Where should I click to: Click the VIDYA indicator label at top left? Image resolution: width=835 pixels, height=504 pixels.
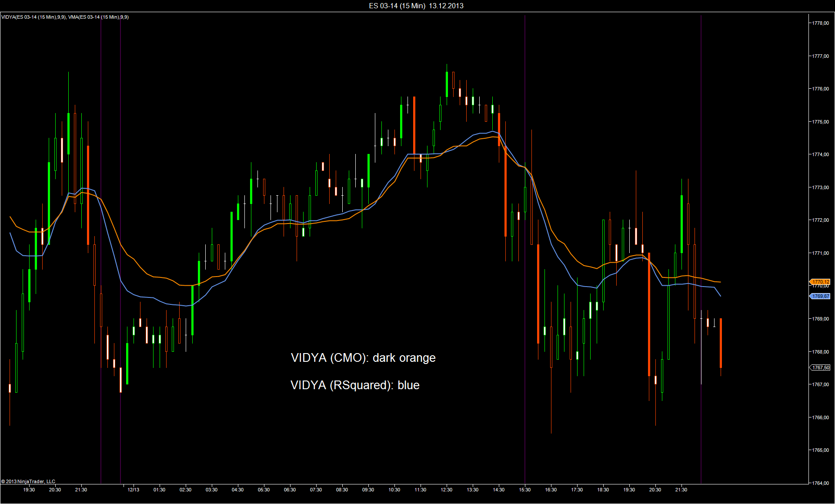33,17
